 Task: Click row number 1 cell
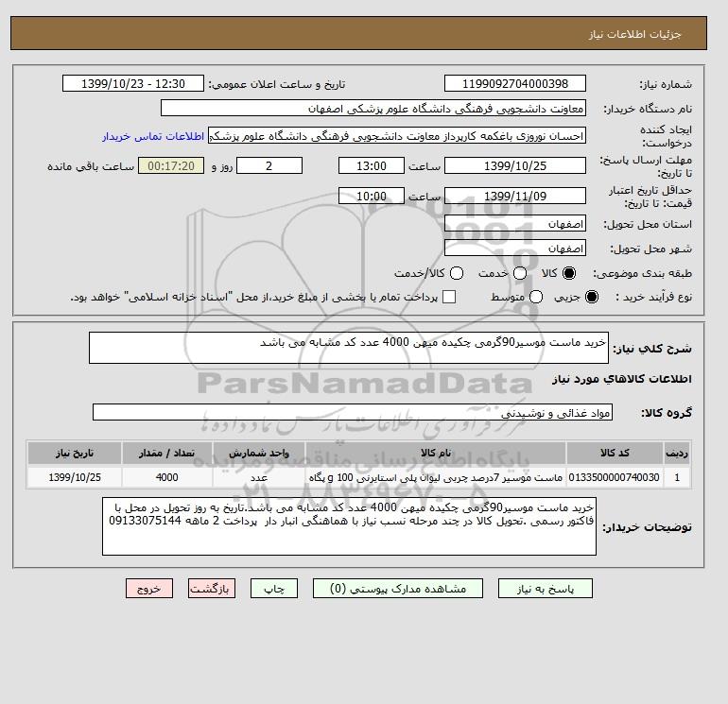(x=677, y=477)
